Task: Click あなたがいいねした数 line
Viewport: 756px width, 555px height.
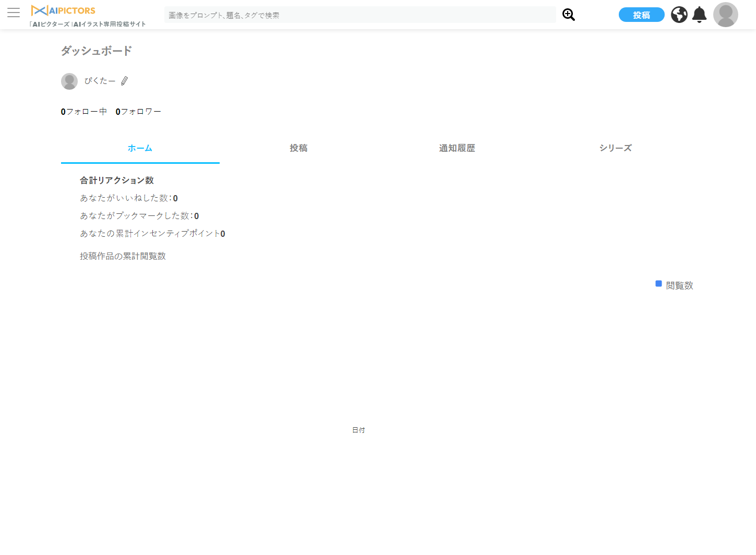Action: click(x=129, y=198)
